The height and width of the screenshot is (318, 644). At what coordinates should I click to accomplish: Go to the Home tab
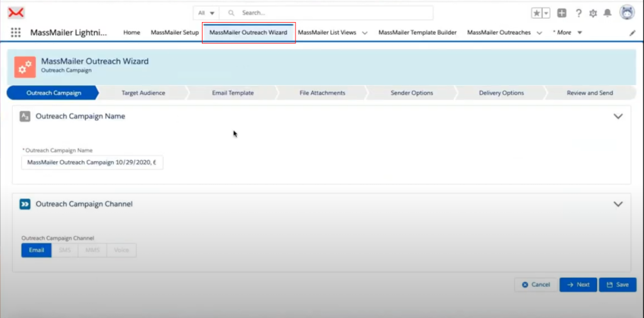point(132,33)
